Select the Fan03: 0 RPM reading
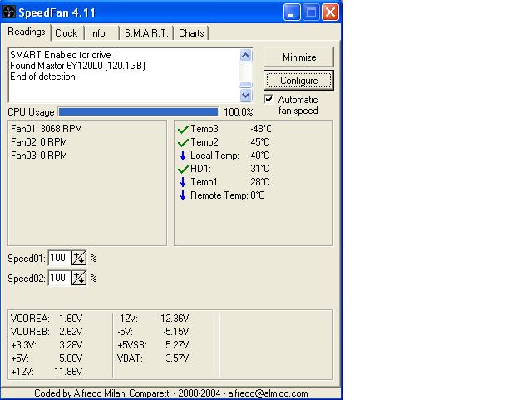The image size is (532, 400). [x=39, y=156]
